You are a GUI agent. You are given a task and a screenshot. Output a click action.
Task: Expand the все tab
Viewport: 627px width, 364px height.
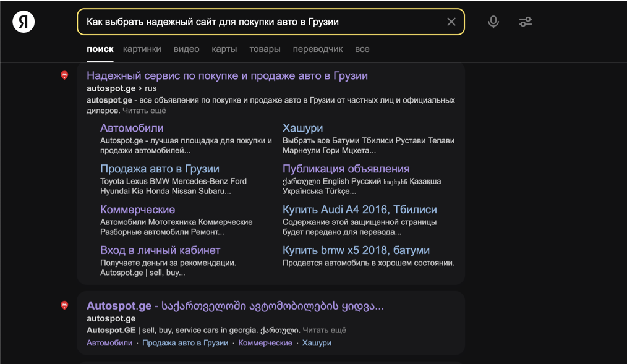click(x=362, y=49)
